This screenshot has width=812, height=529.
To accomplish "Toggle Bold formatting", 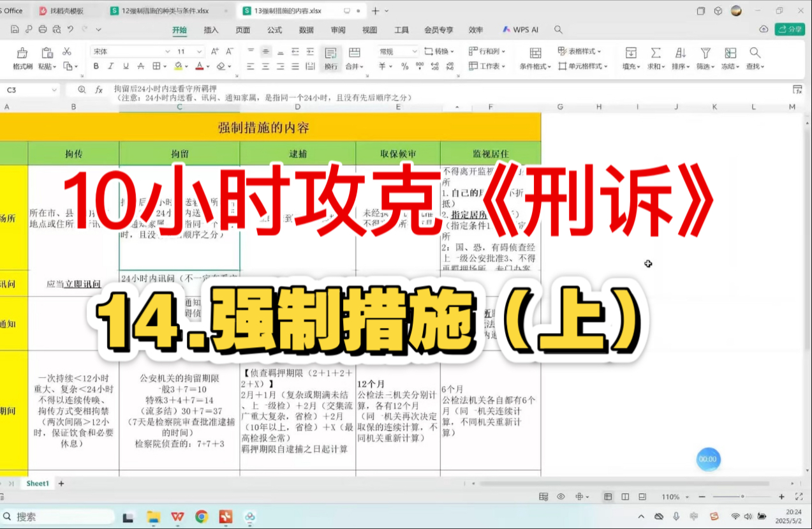I will click(x=96, y=66).
